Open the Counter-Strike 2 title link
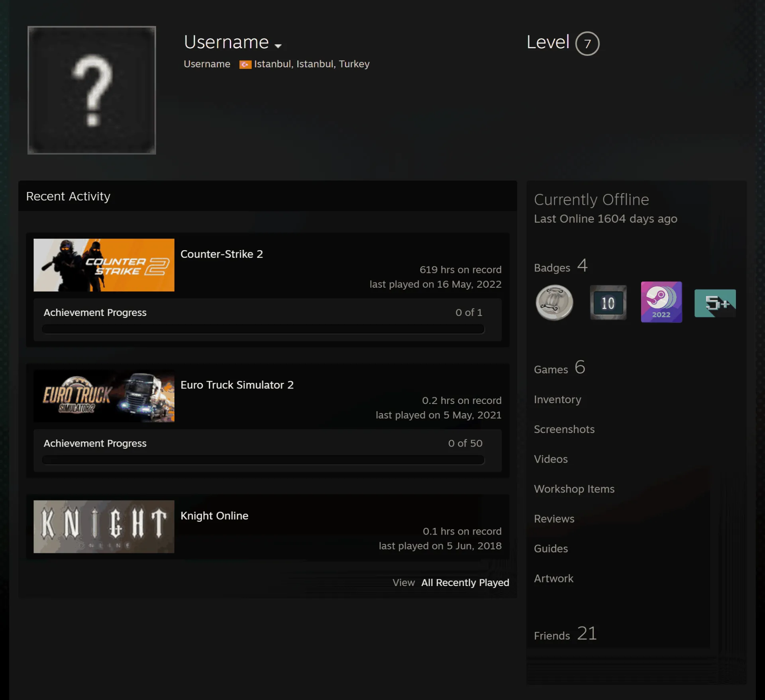This screenshot has height=700, width=765. [x=222, y=254]
